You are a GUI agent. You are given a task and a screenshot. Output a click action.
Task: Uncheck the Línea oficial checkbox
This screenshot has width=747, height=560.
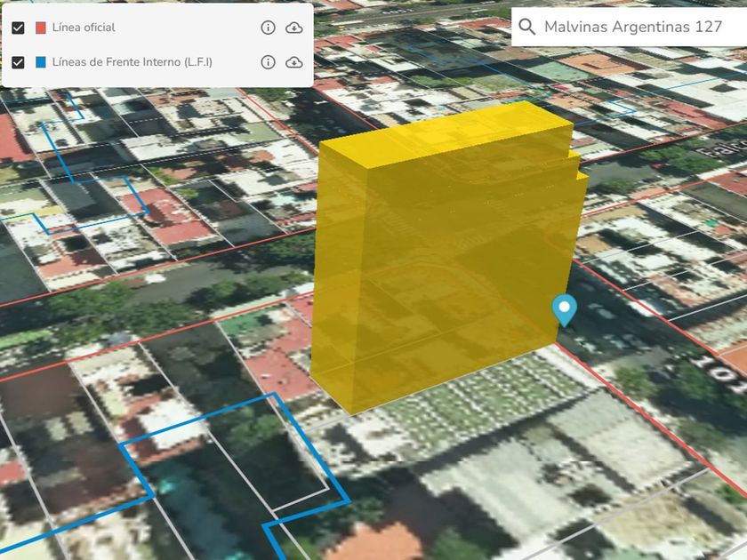(x=18, y=28)
